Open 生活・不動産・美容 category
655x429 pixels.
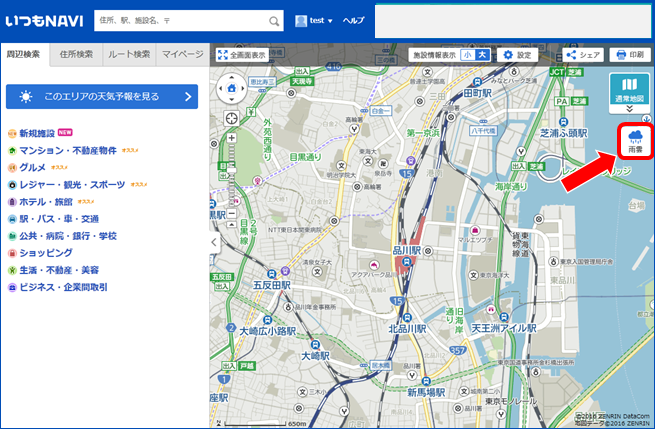53,270
